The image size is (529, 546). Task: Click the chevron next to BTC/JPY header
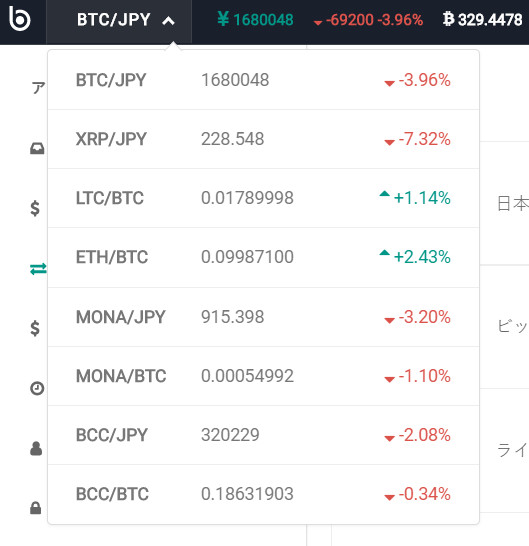click(x=168, y=21)
